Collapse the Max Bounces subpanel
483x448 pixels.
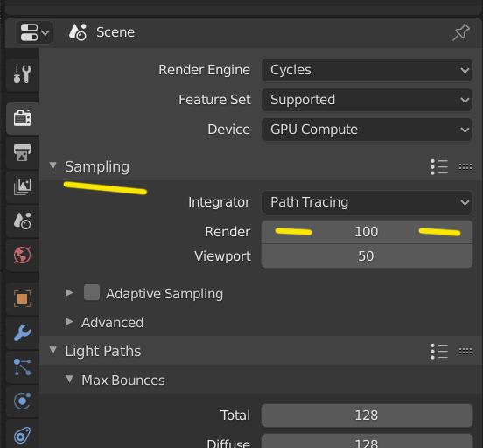70,379
